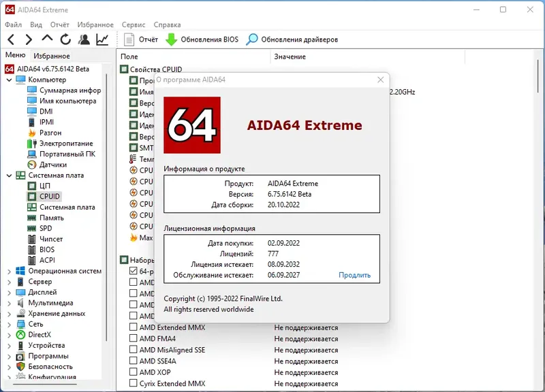Open Портативный ПК item
Screen dimensions: 545x392
click(x=61, y=154)
